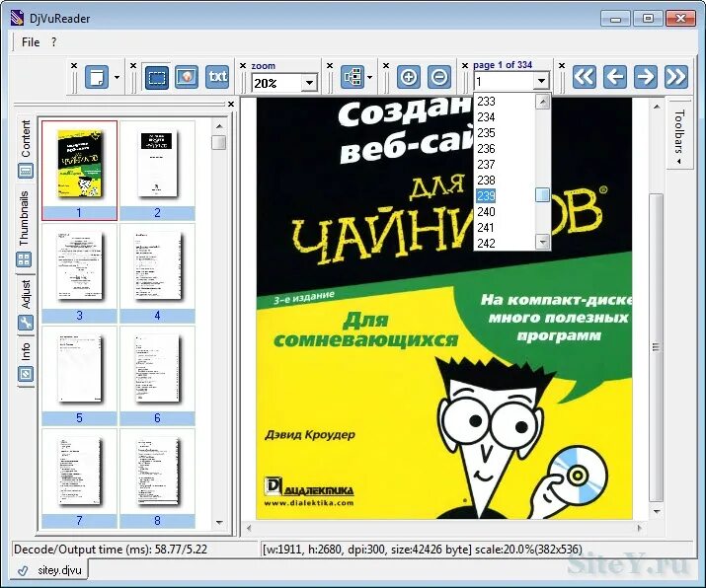Go to the next page arrow
This screenshot has width=706, height=588.
coord(646,77)
